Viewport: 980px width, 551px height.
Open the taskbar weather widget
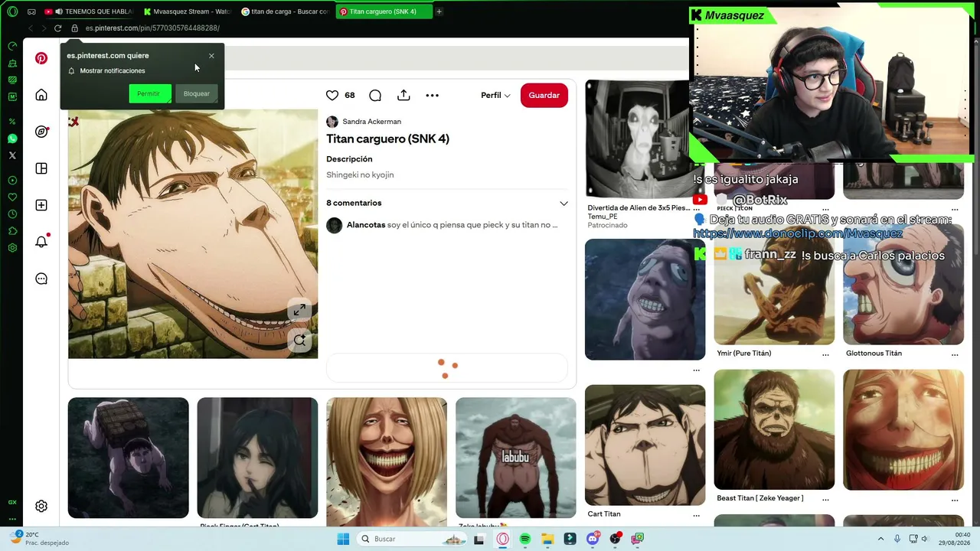[40, 539]
